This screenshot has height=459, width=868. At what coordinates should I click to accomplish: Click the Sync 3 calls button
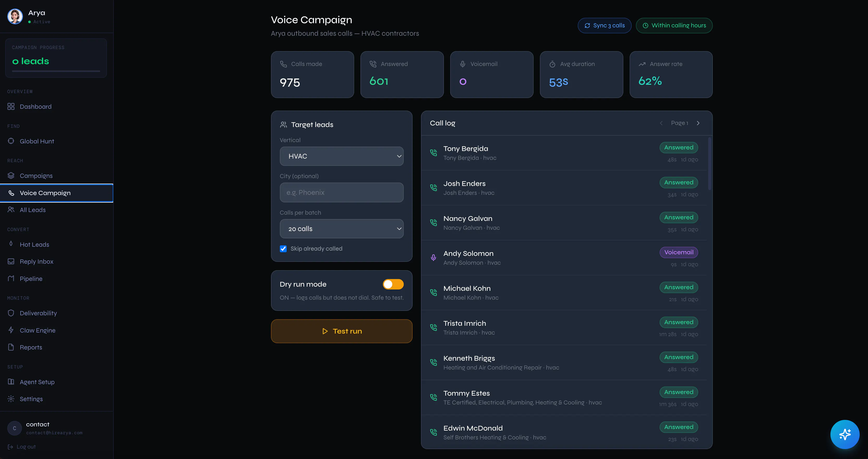(605, 26)
